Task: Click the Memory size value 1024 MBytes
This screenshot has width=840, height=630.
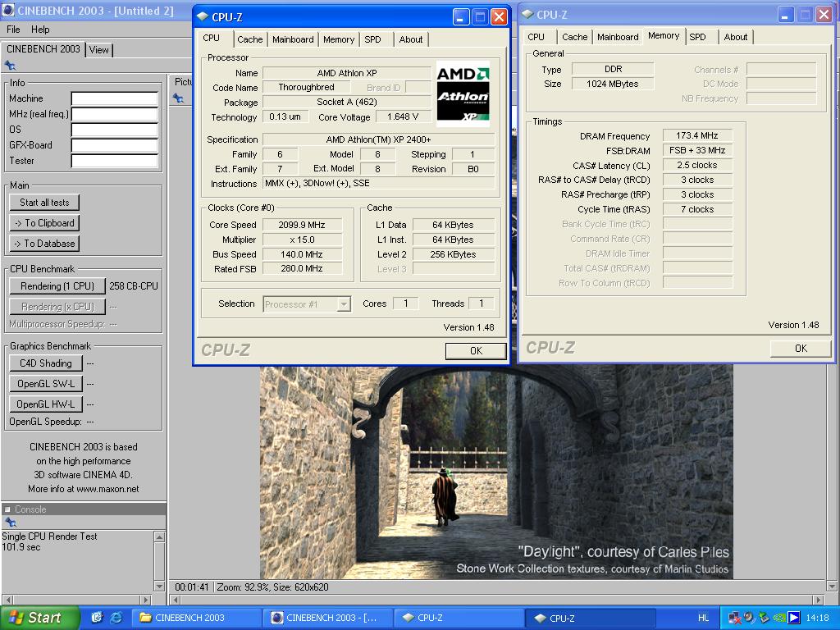Action: coord(612,84)
